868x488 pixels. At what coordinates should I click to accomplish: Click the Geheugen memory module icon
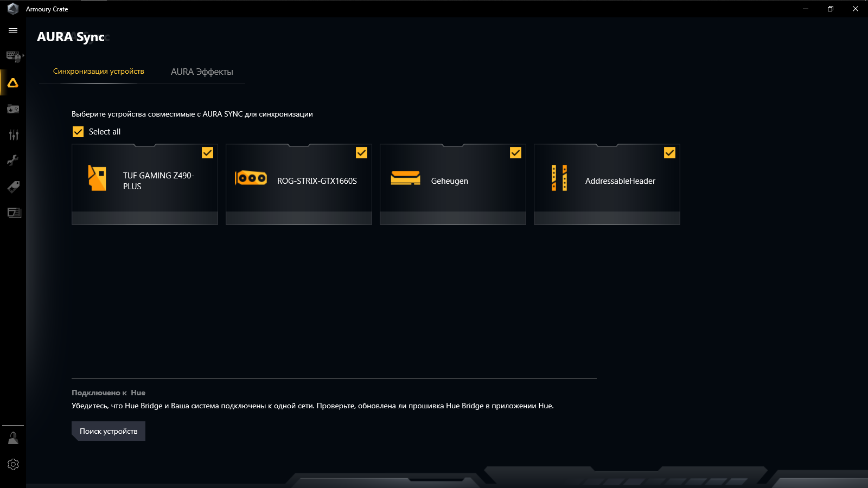coord(405,178)
